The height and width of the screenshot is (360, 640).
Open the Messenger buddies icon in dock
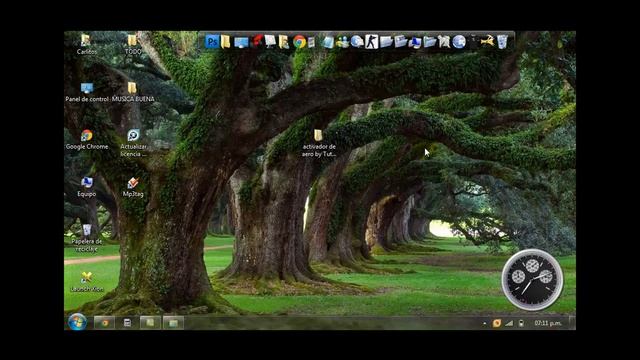[x=342, y=42]
